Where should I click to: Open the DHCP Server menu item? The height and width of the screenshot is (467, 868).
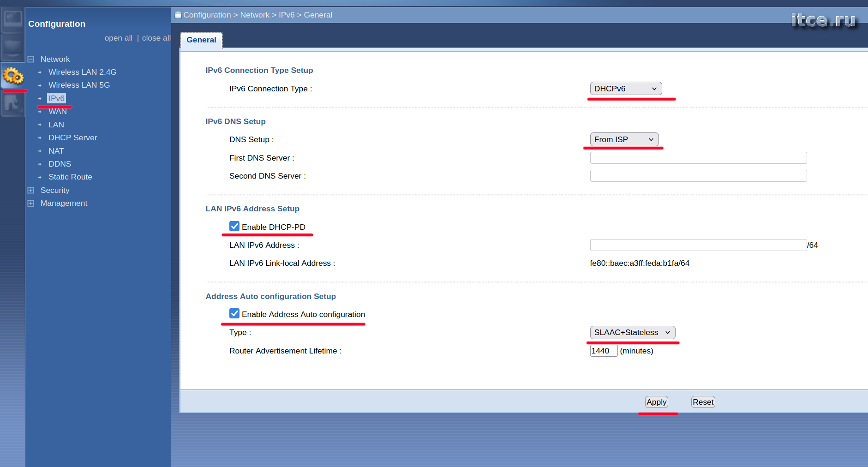pos(73,138)
